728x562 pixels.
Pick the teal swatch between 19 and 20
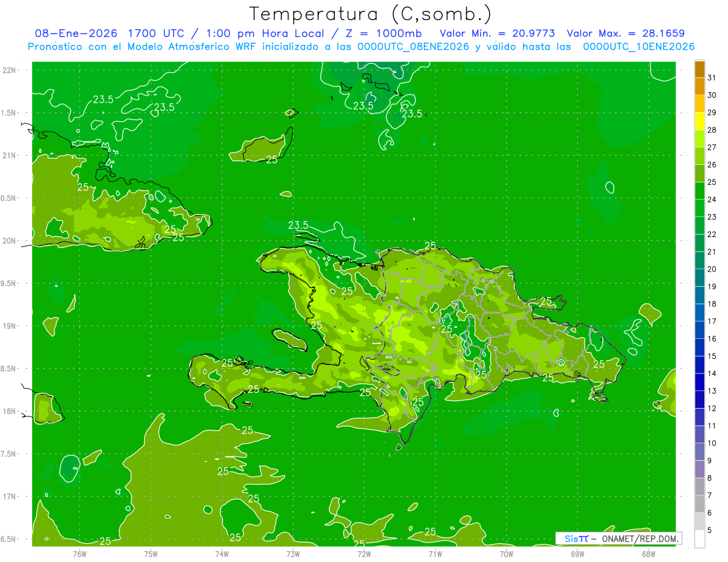(x=699, y=278)
